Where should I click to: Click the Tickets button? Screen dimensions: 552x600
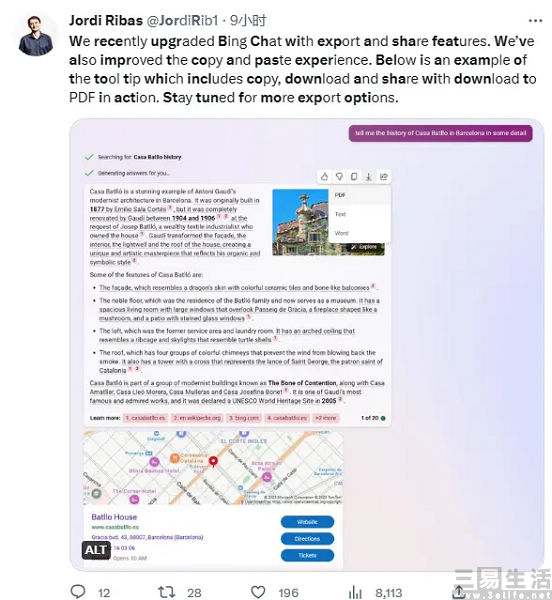307,555
